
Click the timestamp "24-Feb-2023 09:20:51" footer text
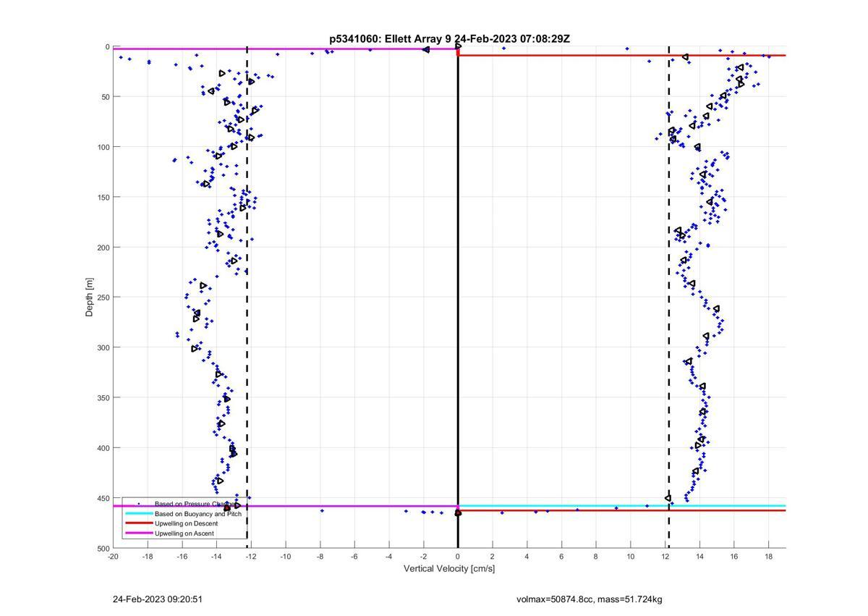(158, 599)
